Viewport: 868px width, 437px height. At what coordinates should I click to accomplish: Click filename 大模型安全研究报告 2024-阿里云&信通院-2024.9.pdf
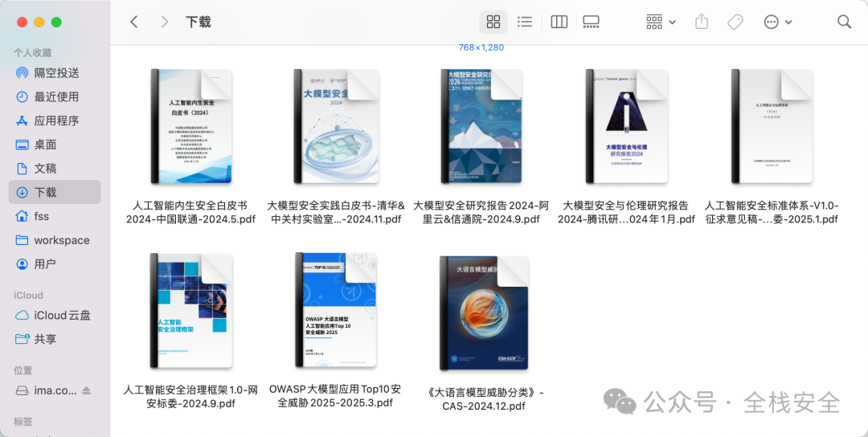481,212
